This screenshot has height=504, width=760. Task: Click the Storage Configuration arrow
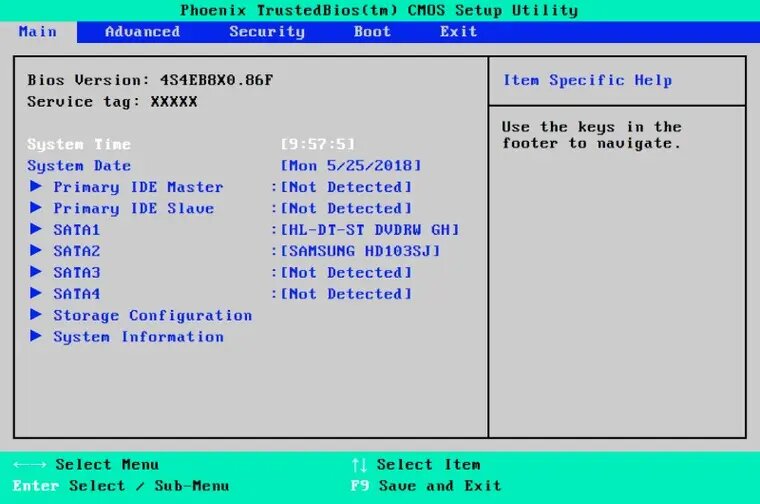click(x=35, y=315)
